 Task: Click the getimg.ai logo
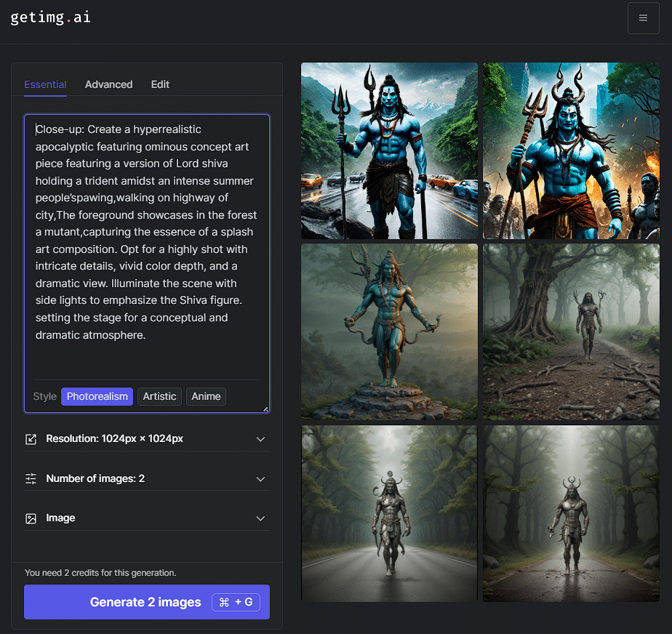coord(50,17)
